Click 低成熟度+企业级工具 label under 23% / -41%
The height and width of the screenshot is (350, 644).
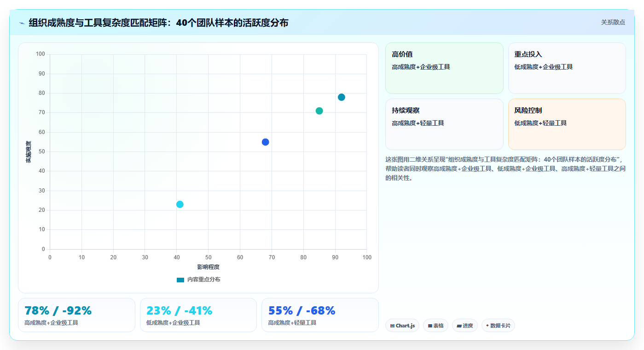pyautogui.click(x=173, y=323)
